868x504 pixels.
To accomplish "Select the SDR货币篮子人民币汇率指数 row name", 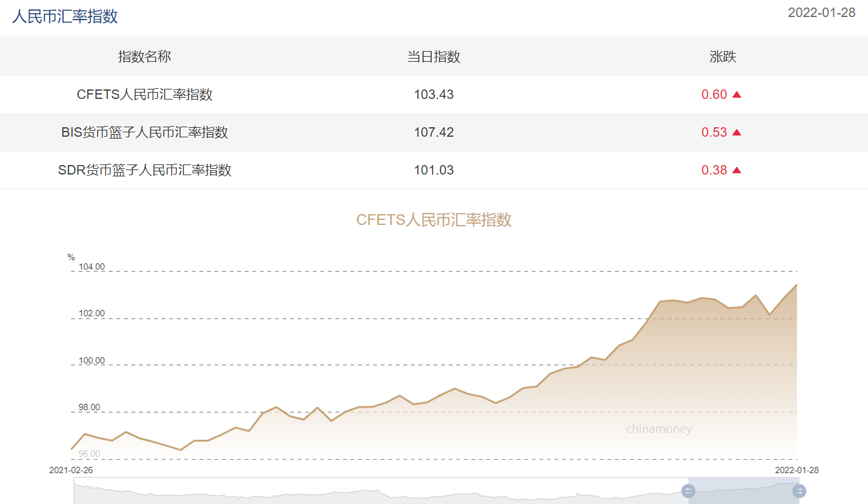I will (x=144, y=170).
